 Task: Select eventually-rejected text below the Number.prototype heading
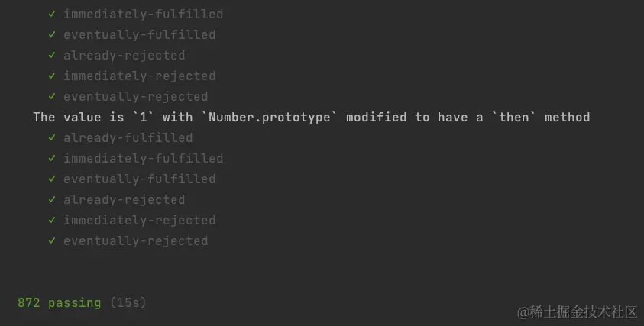click(x=135, y=241)
